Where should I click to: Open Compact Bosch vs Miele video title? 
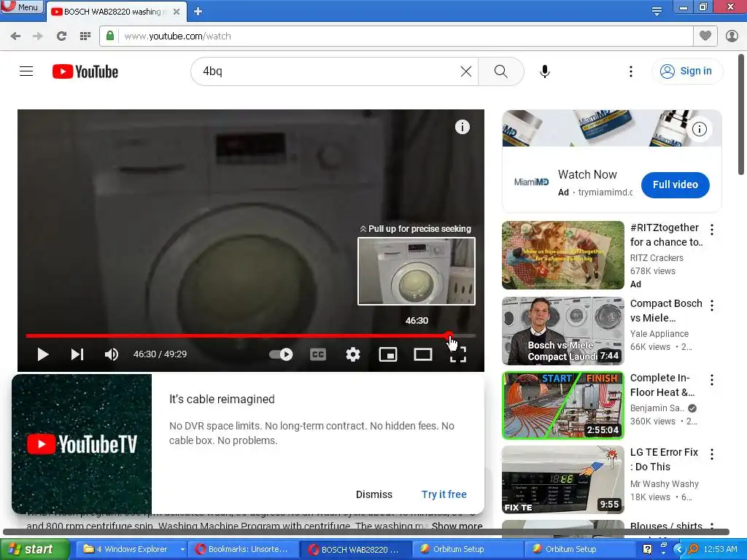[666, 311]
